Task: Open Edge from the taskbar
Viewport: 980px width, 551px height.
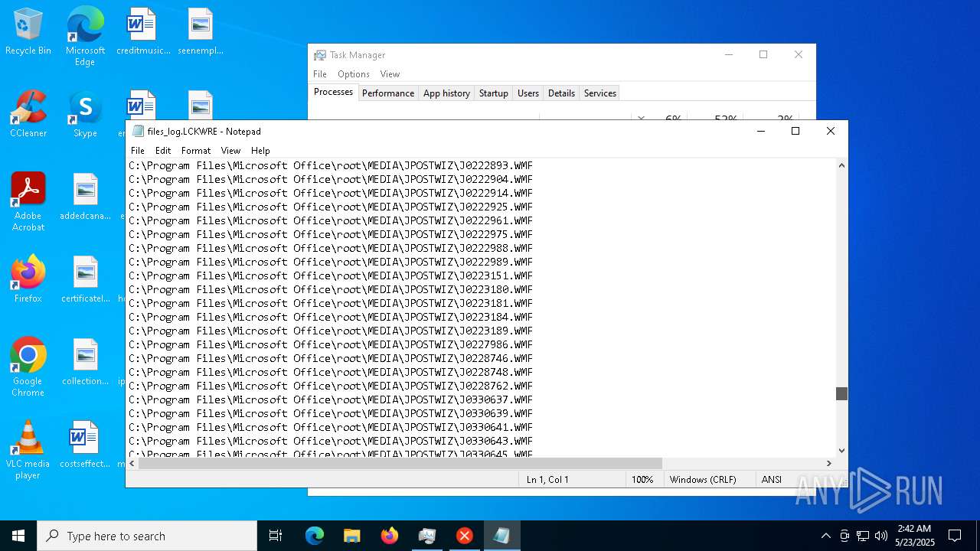Action: 314,536
